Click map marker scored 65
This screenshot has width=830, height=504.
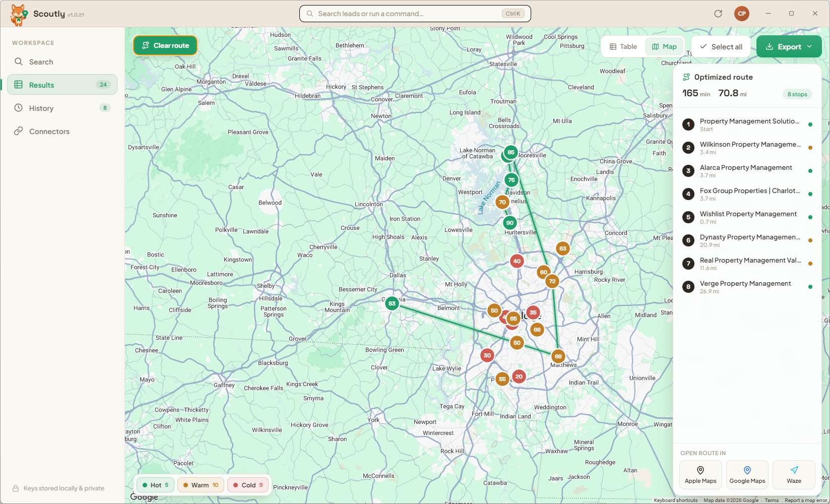click(x=514, y=319)
